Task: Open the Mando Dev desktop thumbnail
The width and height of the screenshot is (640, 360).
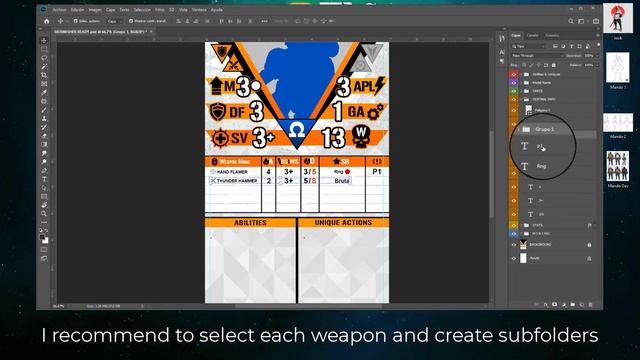Action: point(618,166)
